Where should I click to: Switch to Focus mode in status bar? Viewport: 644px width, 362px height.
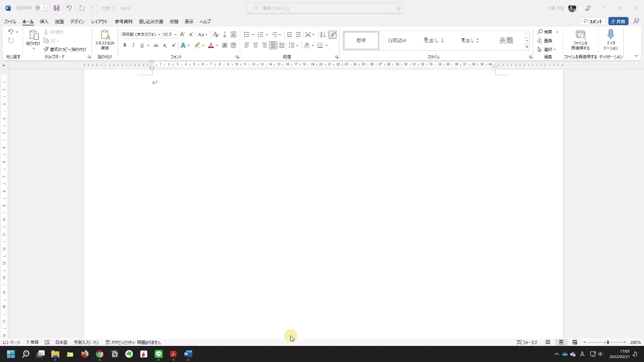click(527, 342)
